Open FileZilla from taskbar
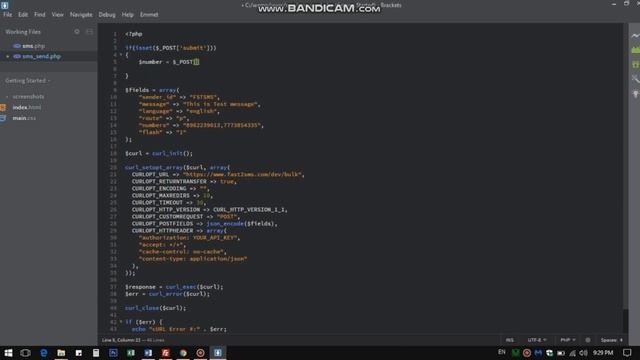 [x=165, y=353]
